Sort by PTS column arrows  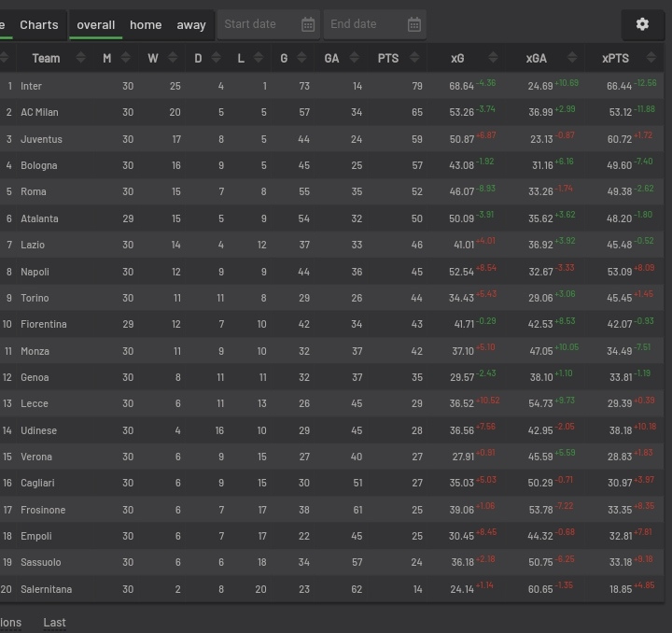coord(414,58)
